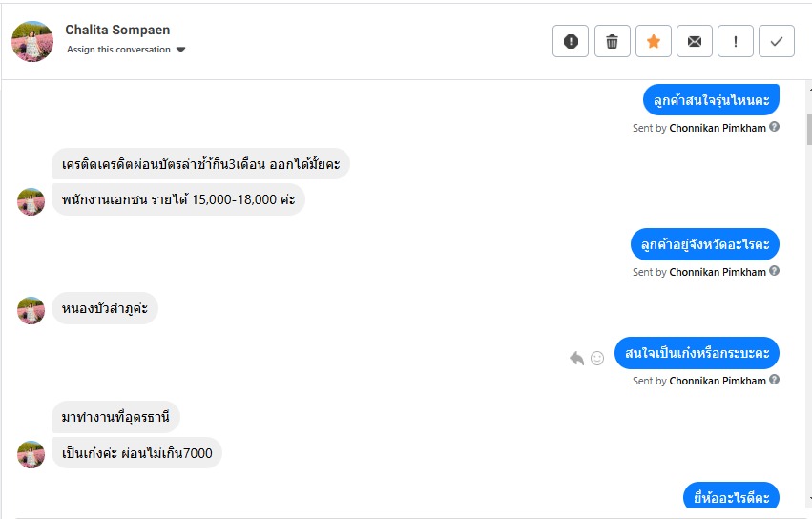Click the exclamation mark priority button

coord(735,41)
